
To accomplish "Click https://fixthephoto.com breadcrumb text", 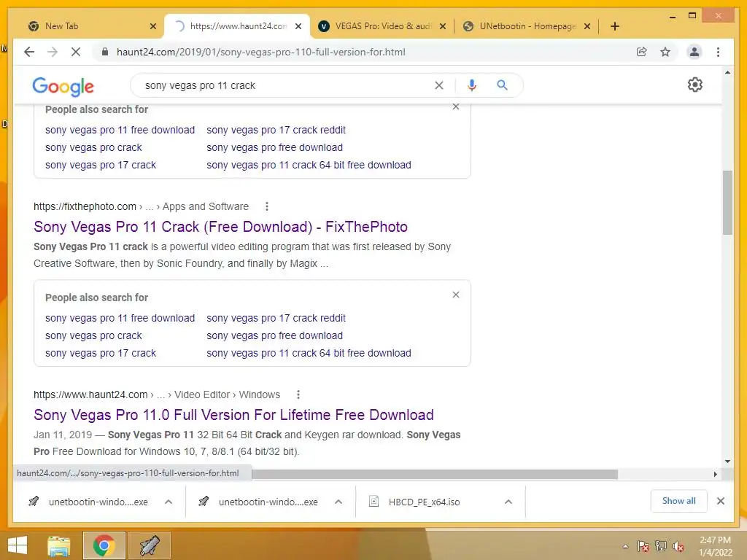I will pos(85,206).
